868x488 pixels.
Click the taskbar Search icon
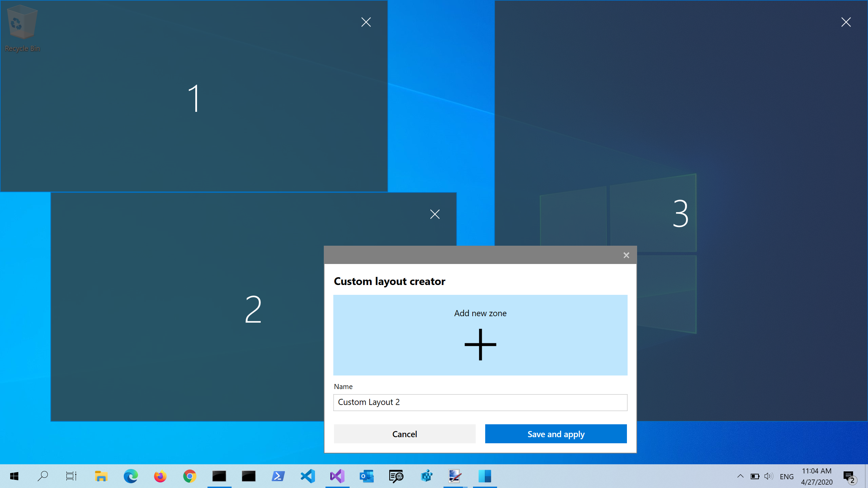pyautogui.click(x=43, y=476)
